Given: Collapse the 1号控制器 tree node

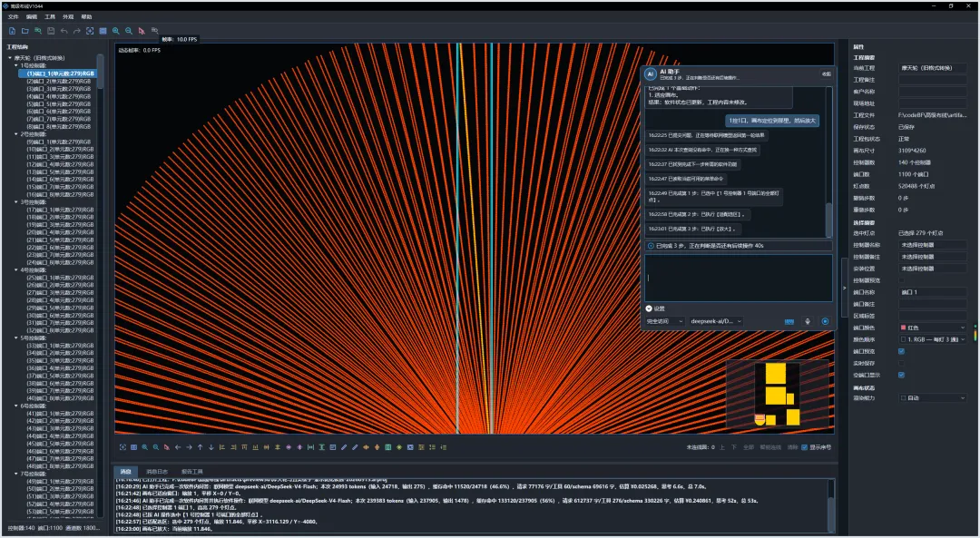Looking at the screenshot, I should click(x=16, y=65).
